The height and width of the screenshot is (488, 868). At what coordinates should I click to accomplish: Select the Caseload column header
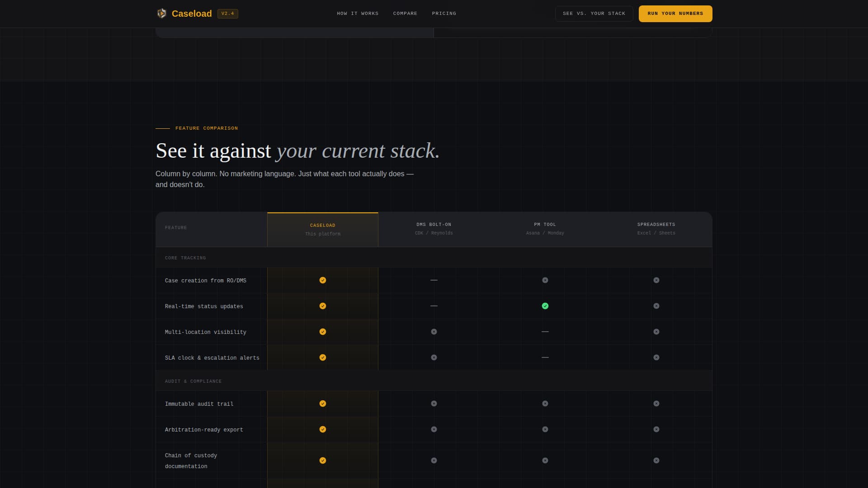point(323,230)
